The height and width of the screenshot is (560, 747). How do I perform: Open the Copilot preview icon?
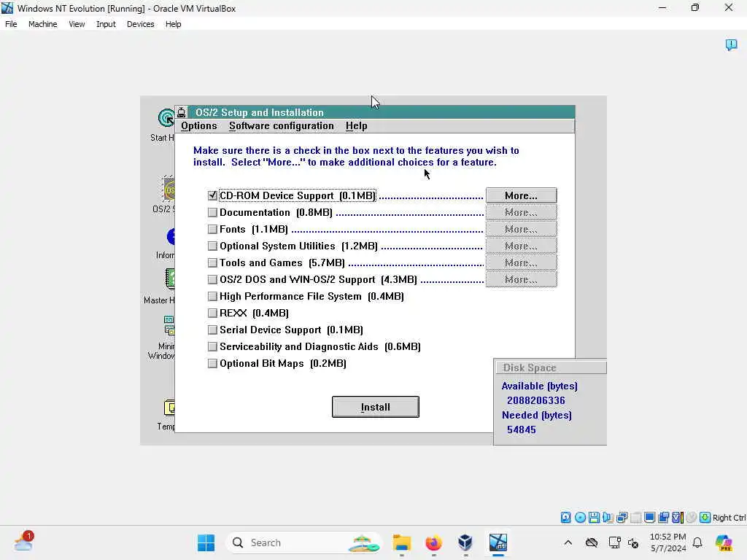tap(724, 542)
